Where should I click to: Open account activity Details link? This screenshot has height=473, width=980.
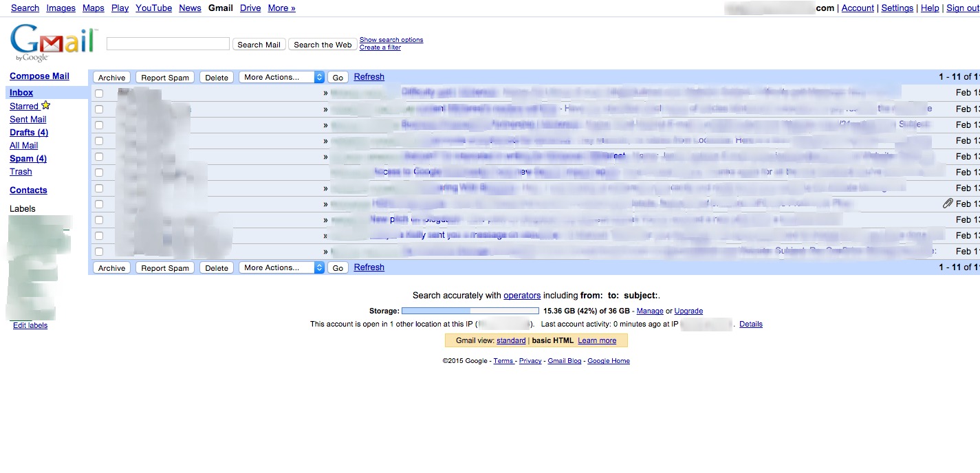[x=751, y=324]
